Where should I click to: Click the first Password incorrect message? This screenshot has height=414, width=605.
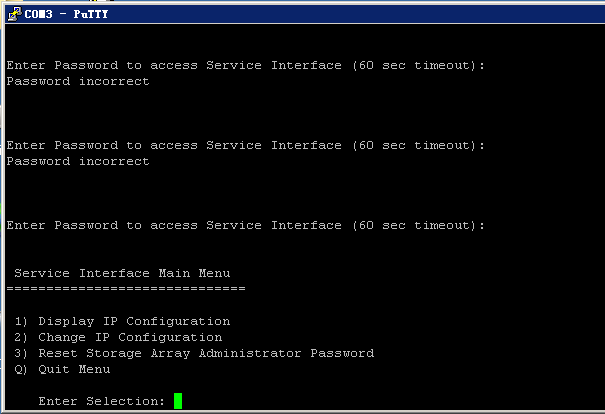(78, 81)
